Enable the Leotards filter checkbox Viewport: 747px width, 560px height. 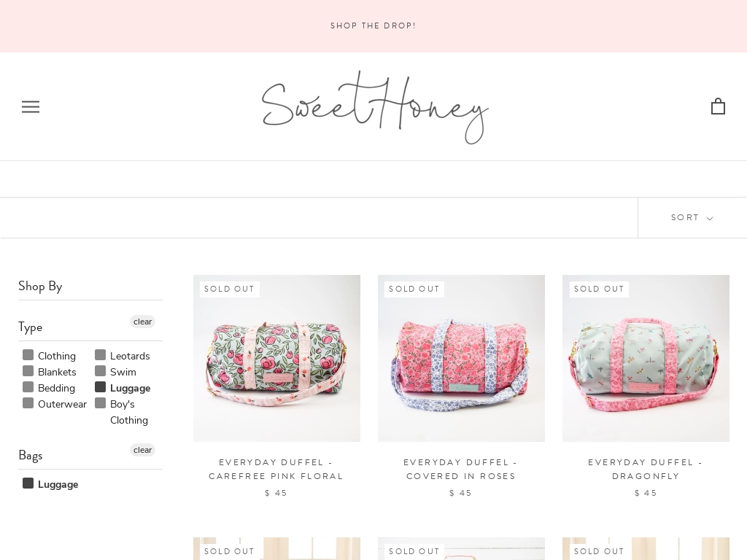(100, 355)
